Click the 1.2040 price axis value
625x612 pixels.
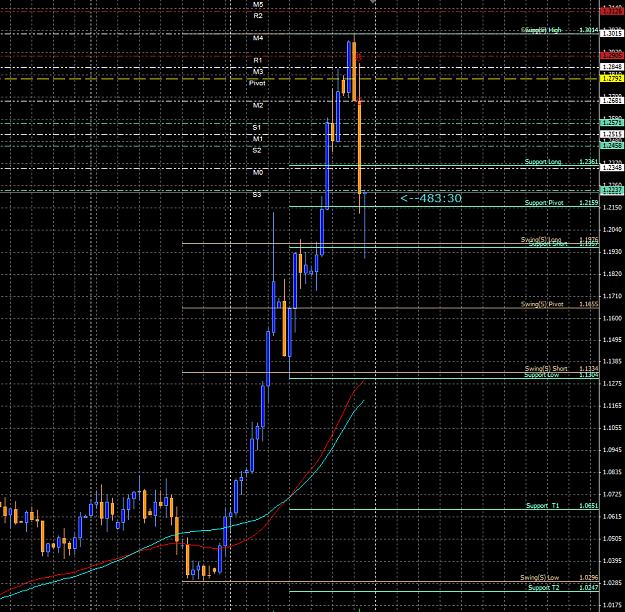click(612, 230)
